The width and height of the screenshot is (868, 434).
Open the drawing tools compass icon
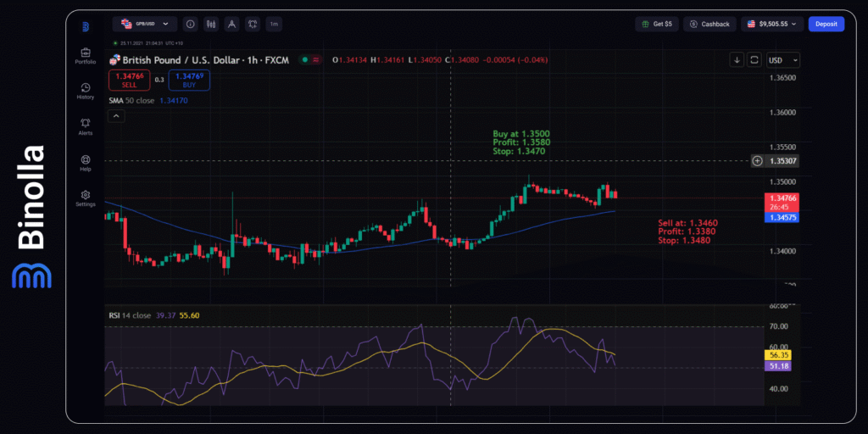point(231,25)
